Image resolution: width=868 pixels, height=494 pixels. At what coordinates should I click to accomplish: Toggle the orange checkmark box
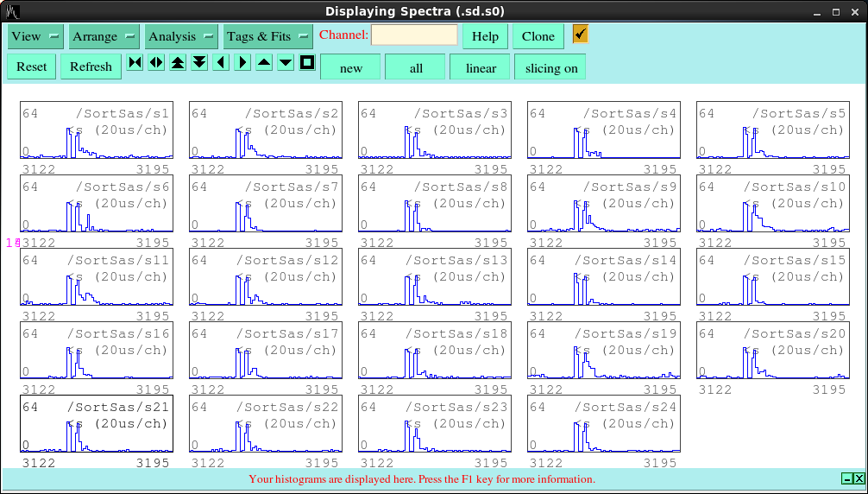click(x=581, y=34)
